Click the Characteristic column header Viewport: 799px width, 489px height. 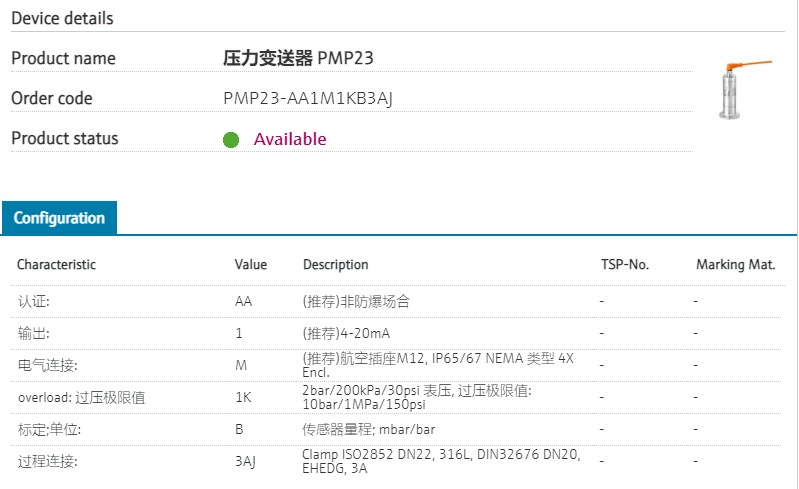point(56,265)
